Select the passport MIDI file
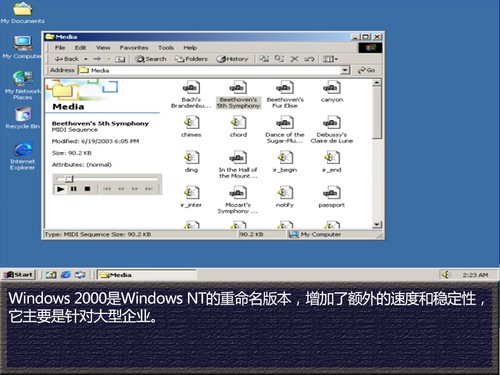Screen dimensions: 500x375 pos(331,197)
